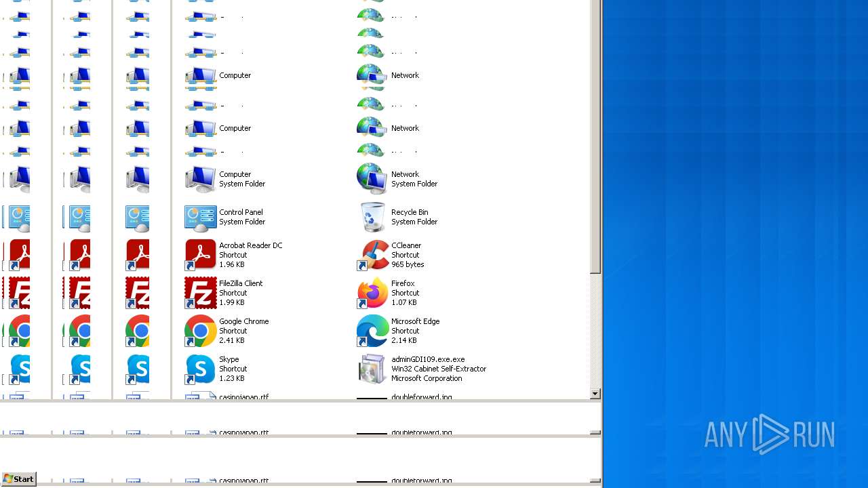The width and height of the screenshot is (868, 488).
Task: Open the Skype icon beside its label
Action: 201,369
